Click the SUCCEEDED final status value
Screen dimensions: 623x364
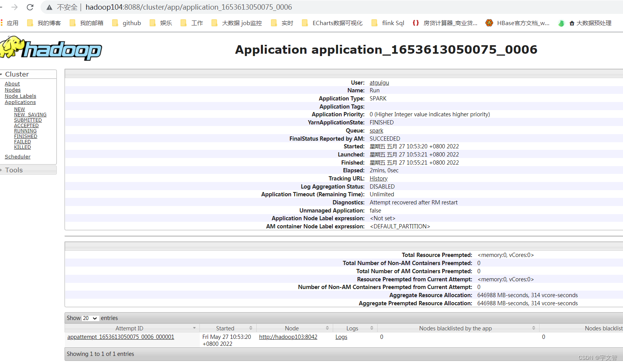pyautogui.click(x=385, y=139)
